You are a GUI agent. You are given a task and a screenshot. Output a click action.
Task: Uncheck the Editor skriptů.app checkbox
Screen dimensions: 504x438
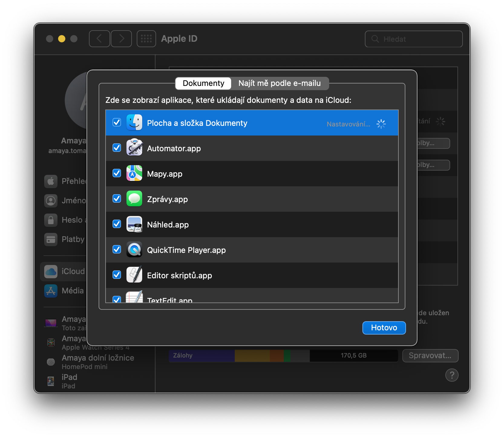coord(117,275)
